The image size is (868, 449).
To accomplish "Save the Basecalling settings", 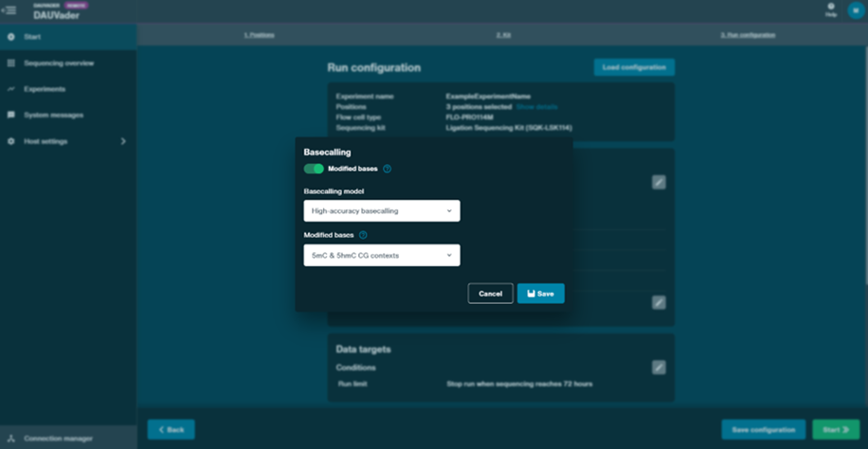I will (x=541, y=294).
